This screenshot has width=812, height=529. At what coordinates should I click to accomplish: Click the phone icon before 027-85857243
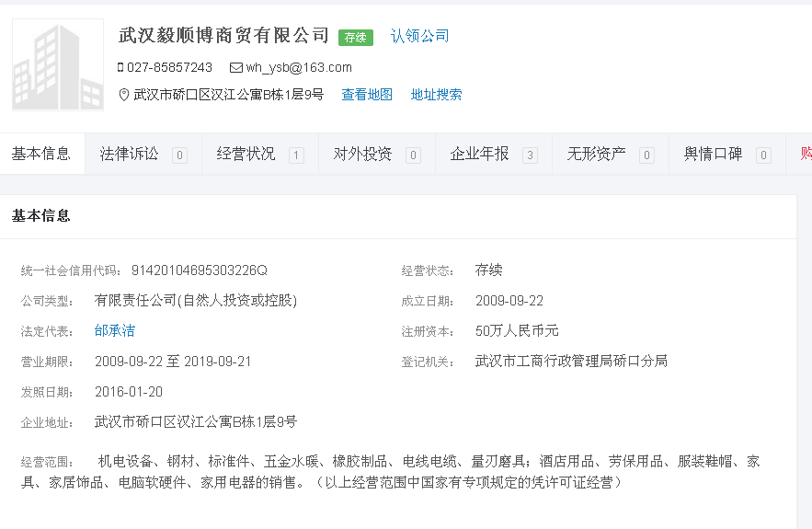point(120,67)
